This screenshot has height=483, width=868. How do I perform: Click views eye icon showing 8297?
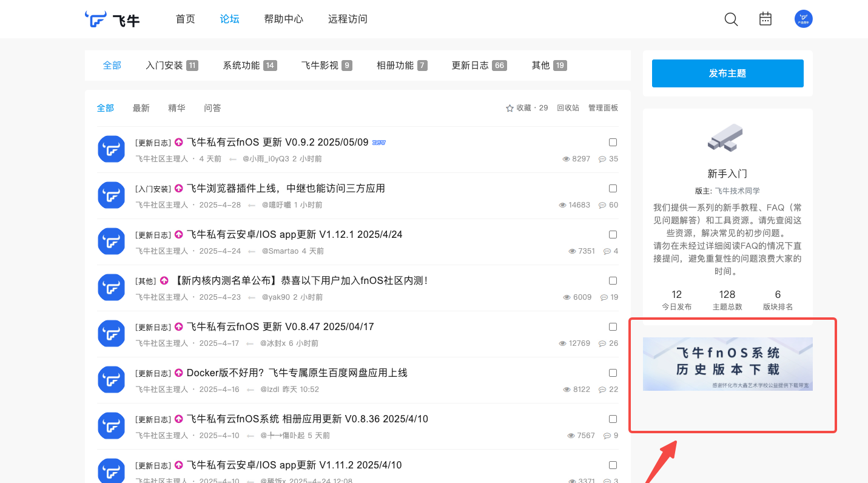pos(566,159)
